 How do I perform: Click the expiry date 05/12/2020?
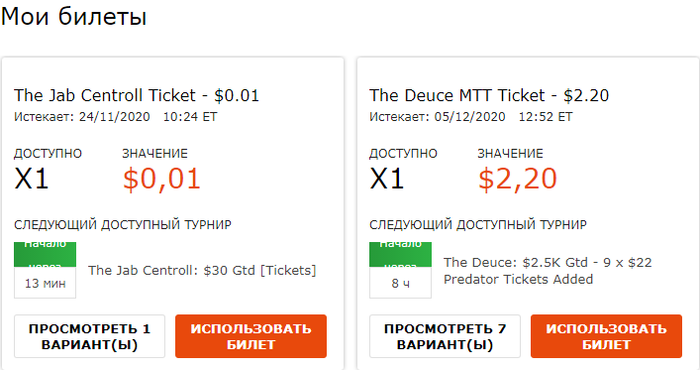point(470,117)
